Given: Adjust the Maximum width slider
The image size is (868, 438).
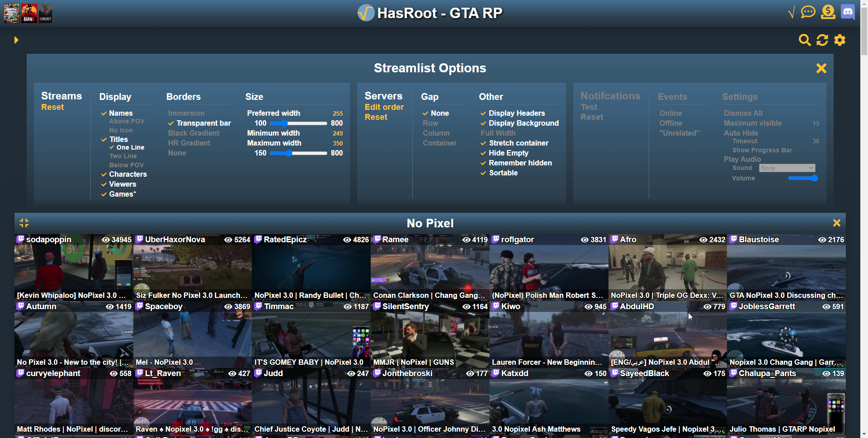Looking at the screenshot, I should tap(298, 153).
